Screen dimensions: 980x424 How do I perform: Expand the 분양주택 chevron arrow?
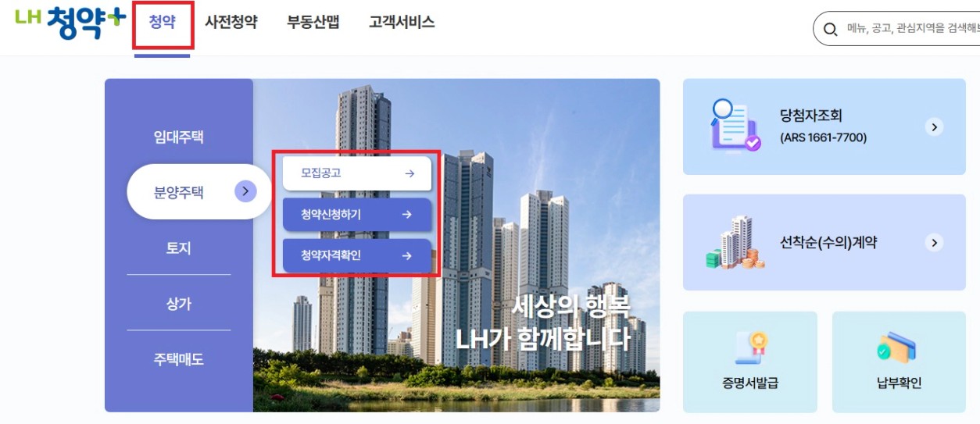click(x=245, y=191)
